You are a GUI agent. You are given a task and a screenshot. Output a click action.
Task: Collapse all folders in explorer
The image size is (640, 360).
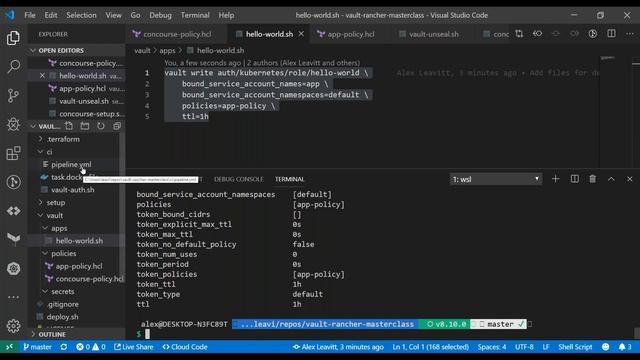117,126
